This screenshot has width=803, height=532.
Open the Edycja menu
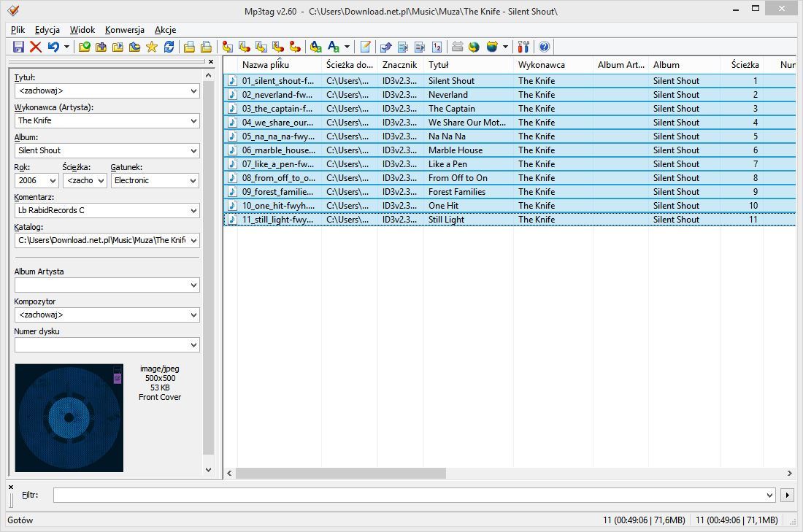(x=47, y=30)
